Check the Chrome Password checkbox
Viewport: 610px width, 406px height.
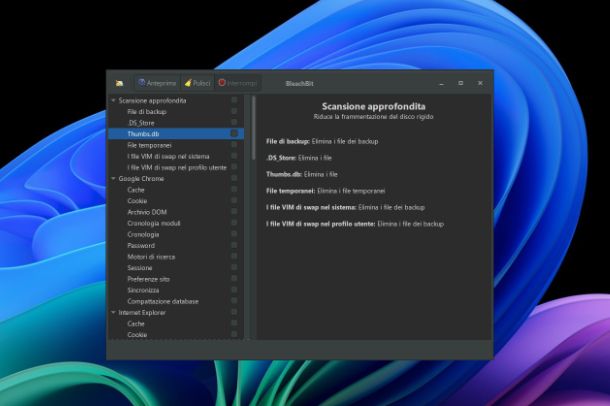coord(234,245)
